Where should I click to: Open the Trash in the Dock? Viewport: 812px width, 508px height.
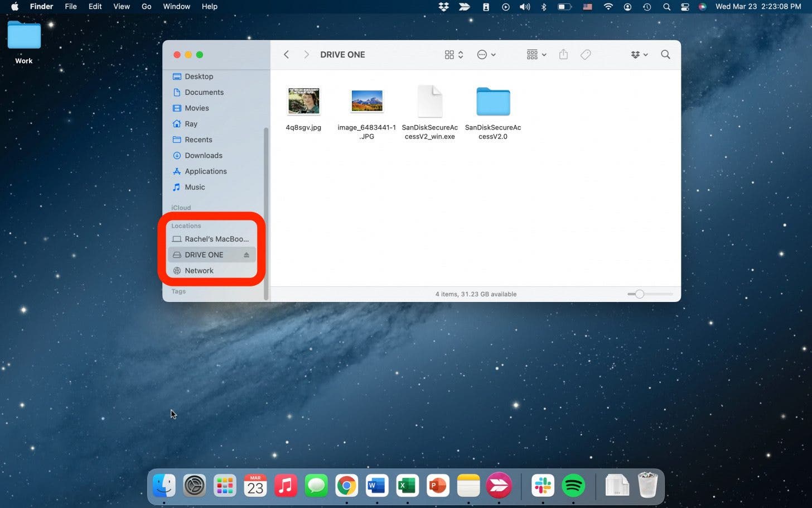coord(647,486)
